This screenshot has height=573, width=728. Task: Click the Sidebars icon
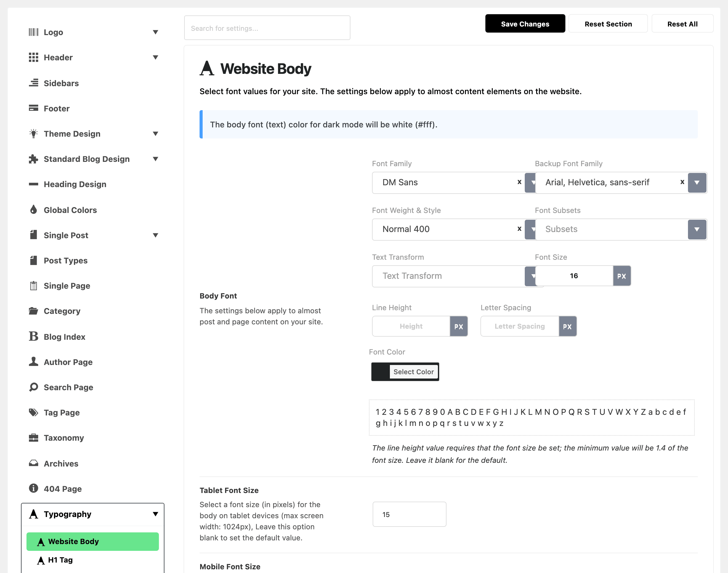click(34, 83)
